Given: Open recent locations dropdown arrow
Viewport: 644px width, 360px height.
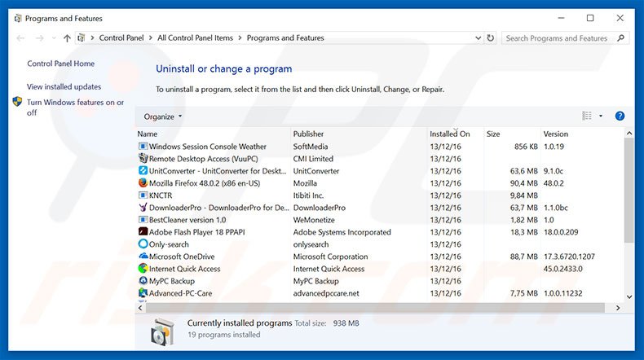Looking at the screenshot, I should pos(54,38).
